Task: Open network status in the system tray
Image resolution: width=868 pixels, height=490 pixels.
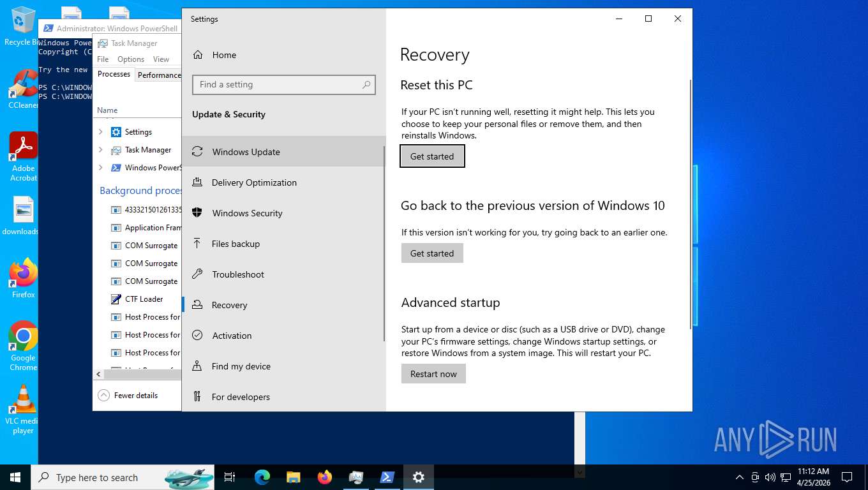Action: [786, 477]
